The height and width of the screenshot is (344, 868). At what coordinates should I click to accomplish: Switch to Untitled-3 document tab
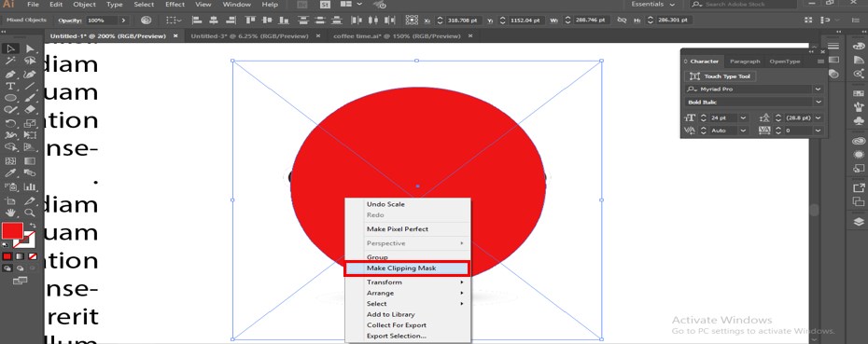coord(248,36)
